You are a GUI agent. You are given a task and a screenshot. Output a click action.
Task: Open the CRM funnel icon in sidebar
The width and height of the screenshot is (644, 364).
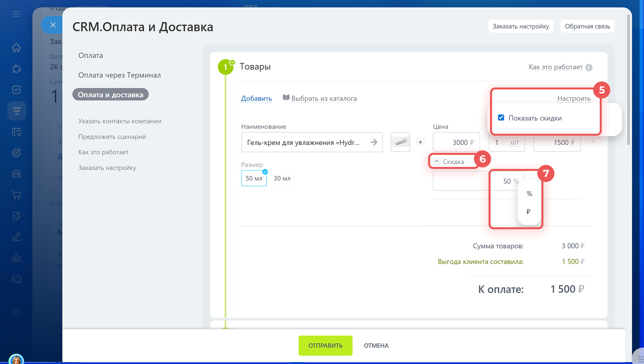16,111
